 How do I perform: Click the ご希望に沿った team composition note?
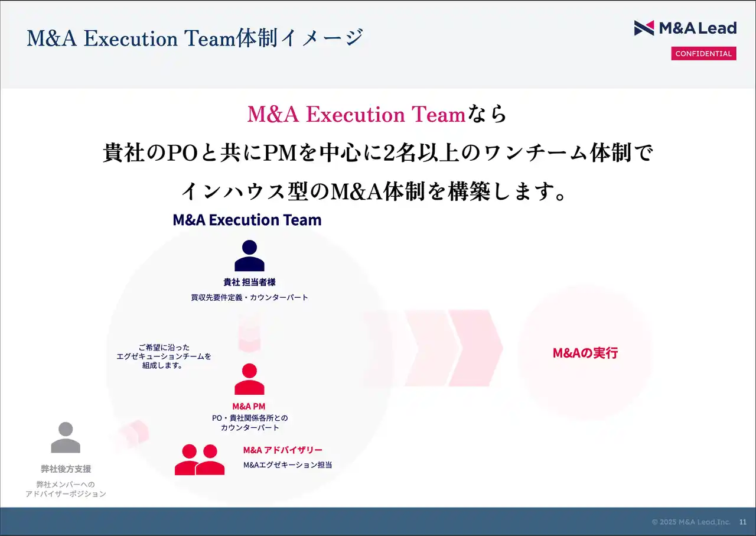click(x=164, y=356)
